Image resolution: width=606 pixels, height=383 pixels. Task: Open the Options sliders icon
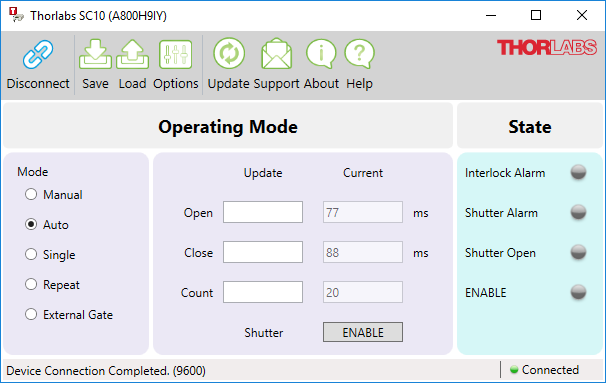click(175, 54)
